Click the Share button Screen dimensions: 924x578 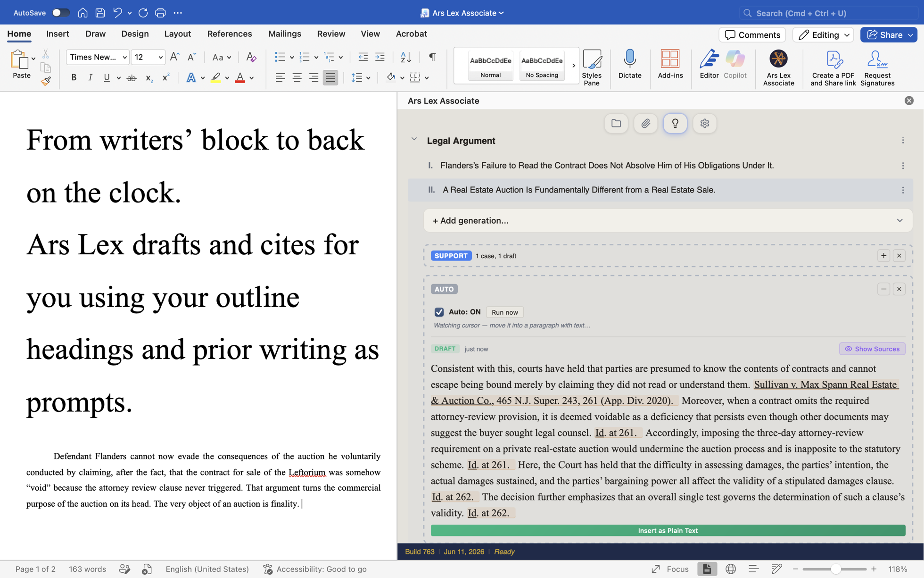(x=889, y=35)
